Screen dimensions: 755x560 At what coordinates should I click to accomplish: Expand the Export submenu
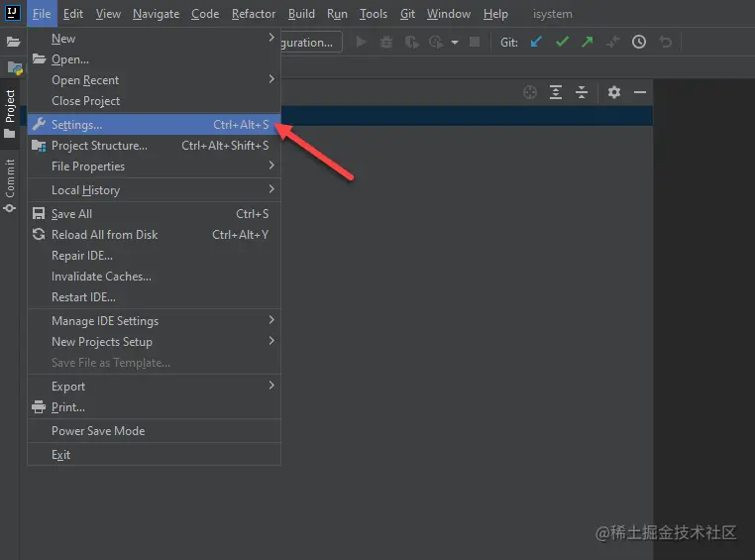[155, 387]
